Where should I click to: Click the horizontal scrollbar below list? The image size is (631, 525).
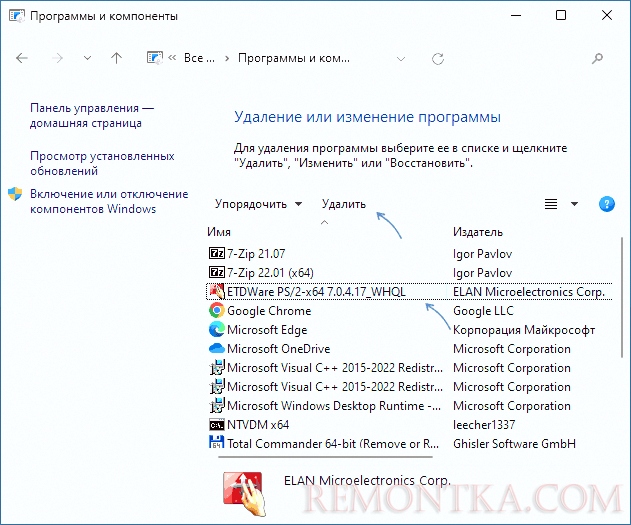[x=326, y=457]
